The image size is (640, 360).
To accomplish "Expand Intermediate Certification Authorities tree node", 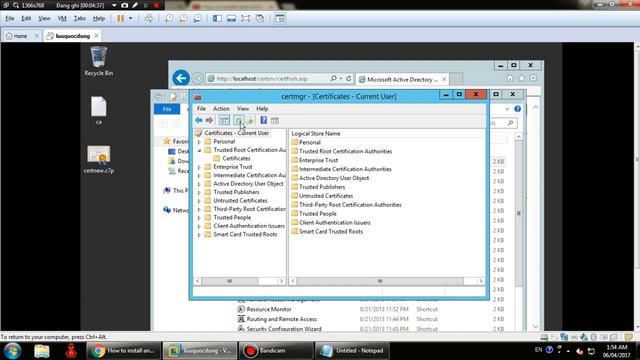I will point(199,176).
